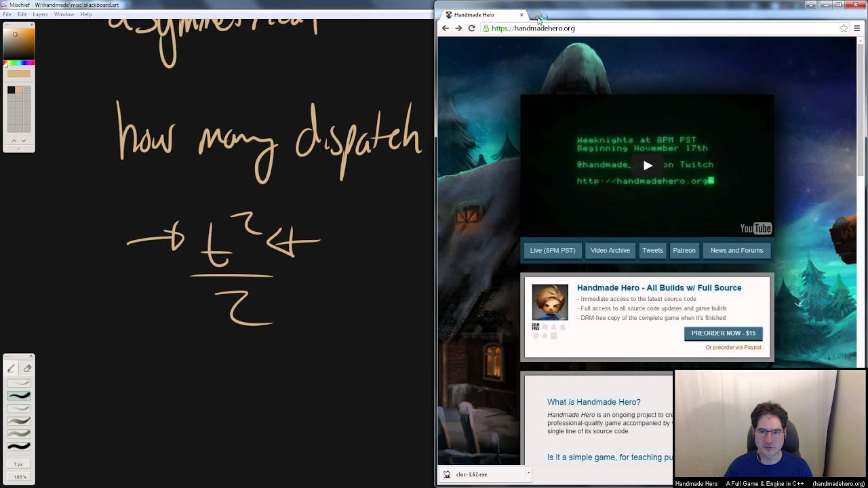Open the 100 % opacity field

(19, 477)
